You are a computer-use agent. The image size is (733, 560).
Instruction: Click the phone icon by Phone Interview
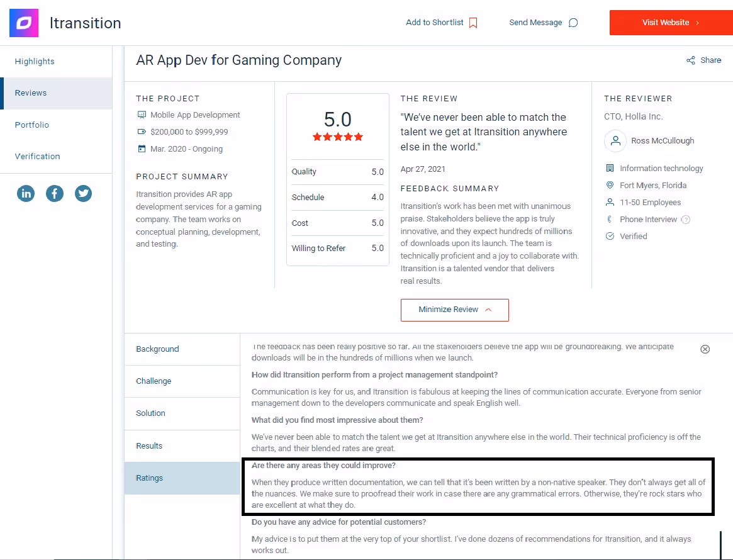(610, 219)
